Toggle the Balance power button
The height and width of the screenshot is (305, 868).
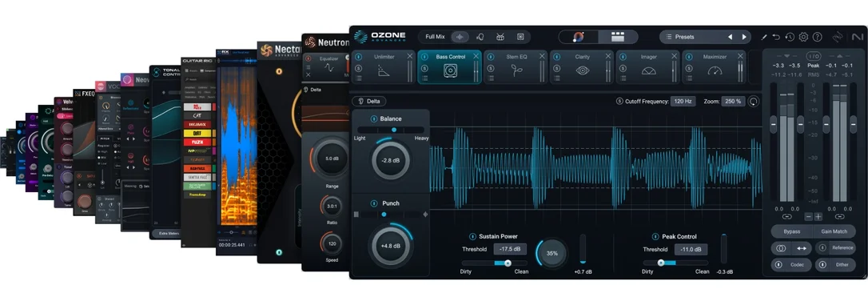tap(374, 118)
